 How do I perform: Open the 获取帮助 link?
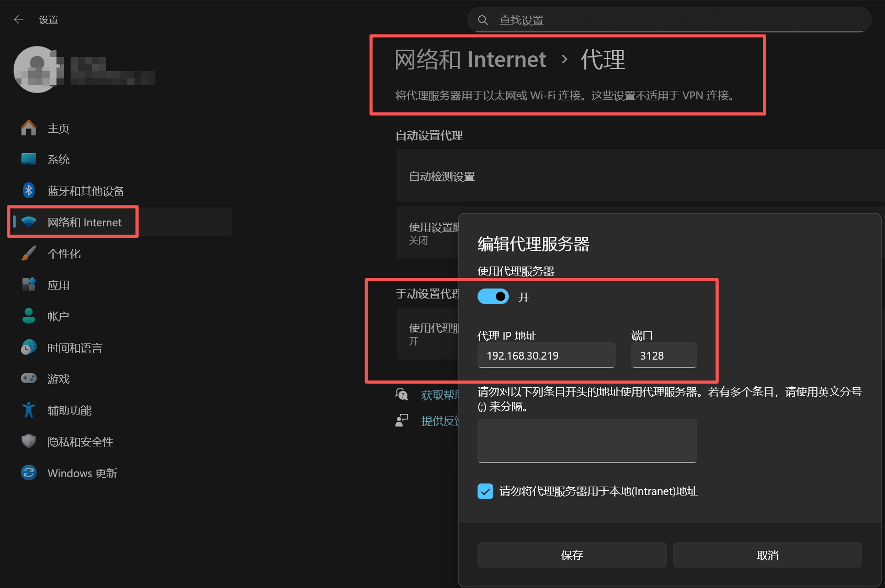pyautogui.click(x=439, y=395)
